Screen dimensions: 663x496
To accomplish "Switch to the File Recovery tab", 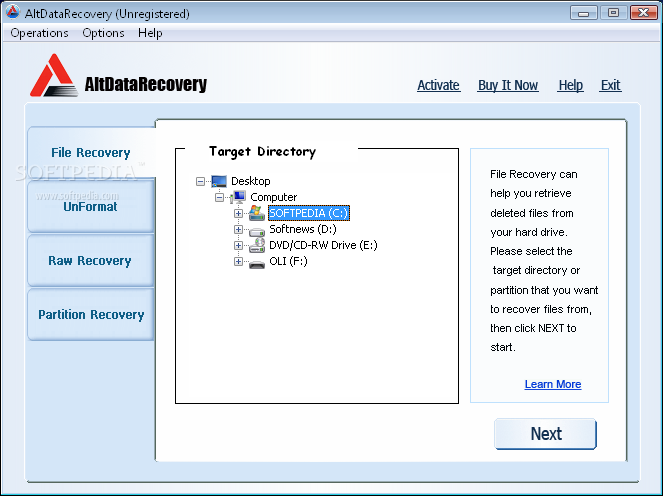I will [x=91, y=152].
